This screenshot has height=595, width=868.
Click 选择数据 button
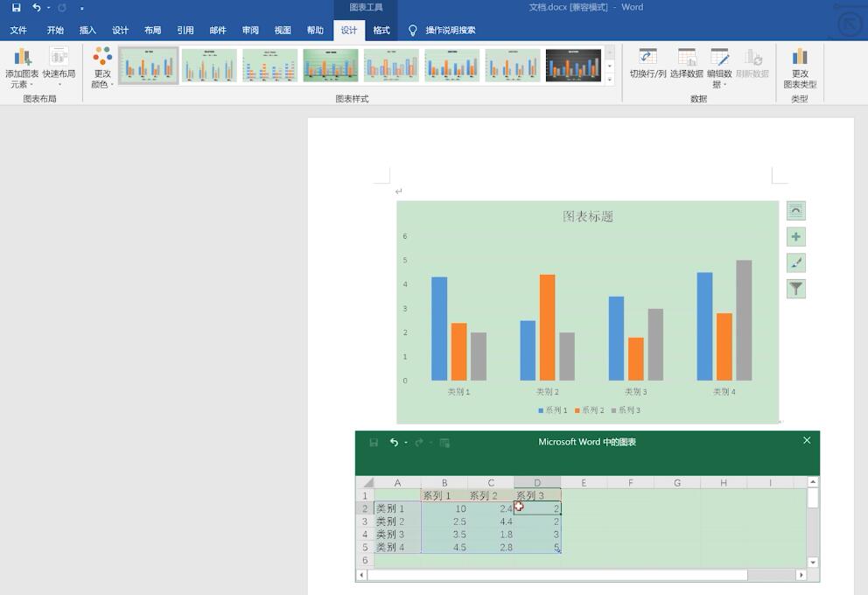[686, 64]
